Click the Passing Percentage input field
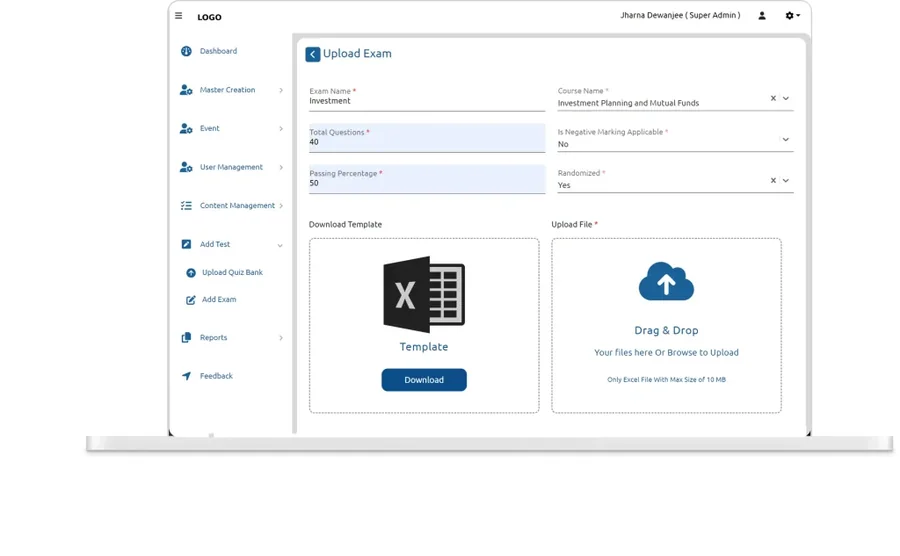900x556 pixels. coord(427,179)
